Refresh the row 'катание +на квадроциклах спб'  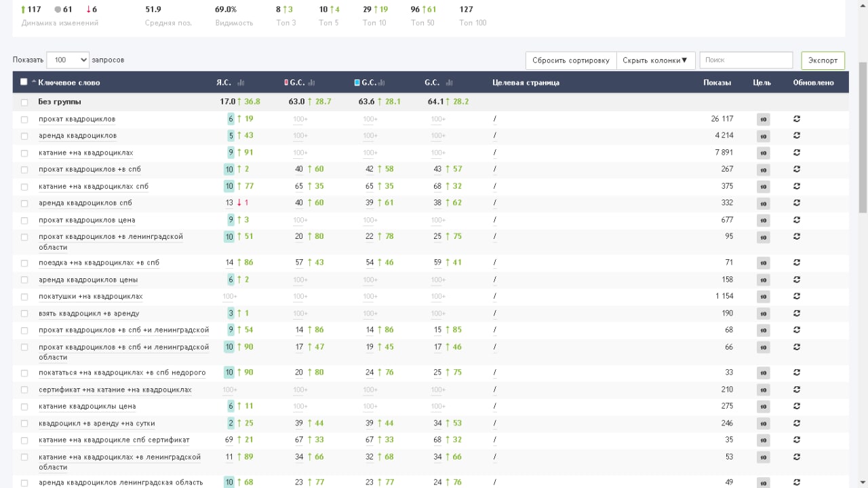pos(797,186)
